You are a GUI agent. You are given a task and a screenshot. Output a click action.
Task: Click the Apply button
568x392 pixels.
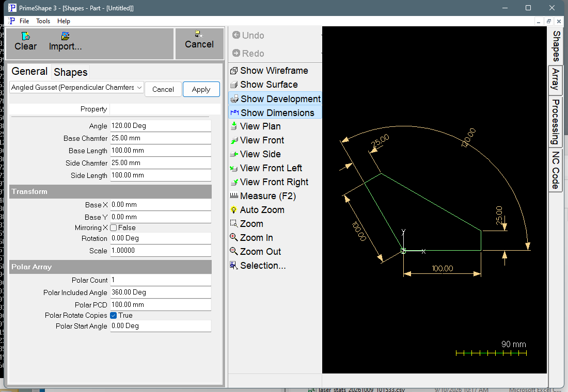(201, 89)
